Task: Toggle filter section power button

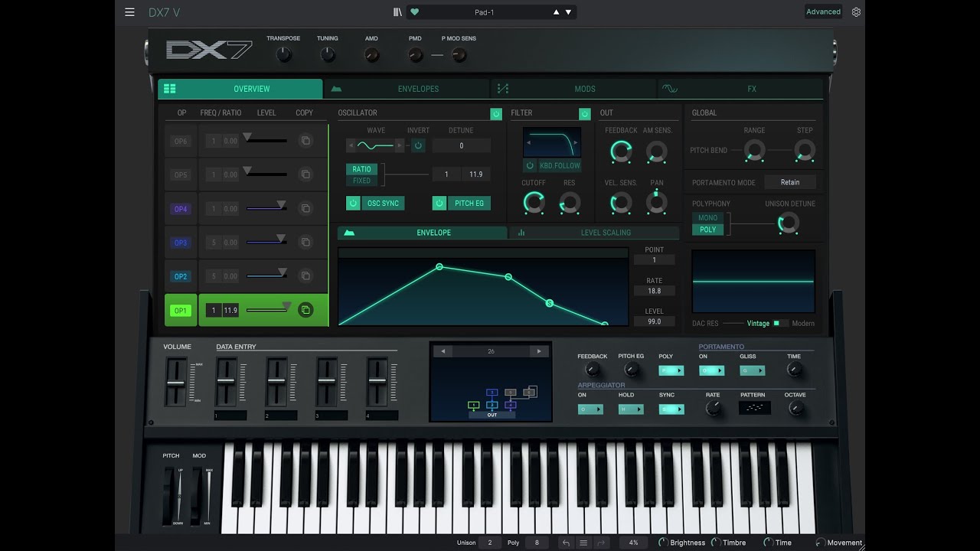Action: point(585,114)
